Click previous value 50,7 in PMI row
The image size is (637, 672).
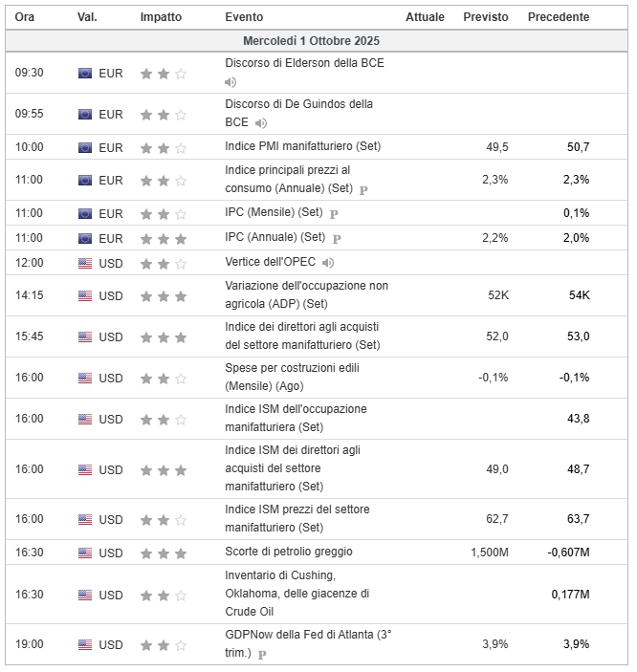[x=578, y=147]
